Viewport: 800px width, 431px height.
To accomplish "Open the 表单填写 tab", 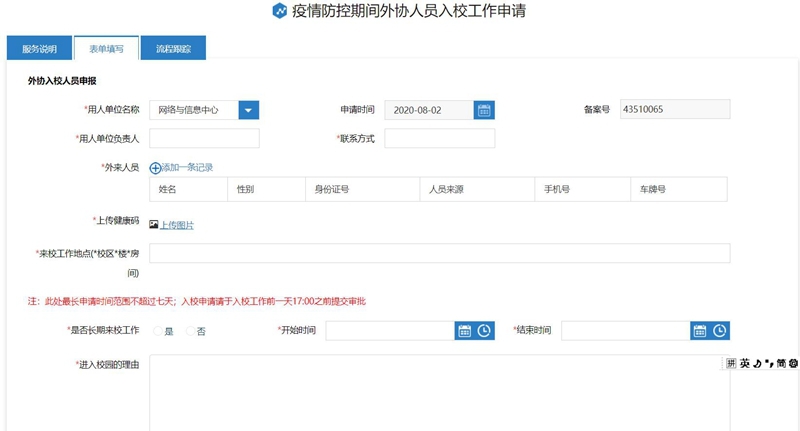I will click(x=106, y=48).
